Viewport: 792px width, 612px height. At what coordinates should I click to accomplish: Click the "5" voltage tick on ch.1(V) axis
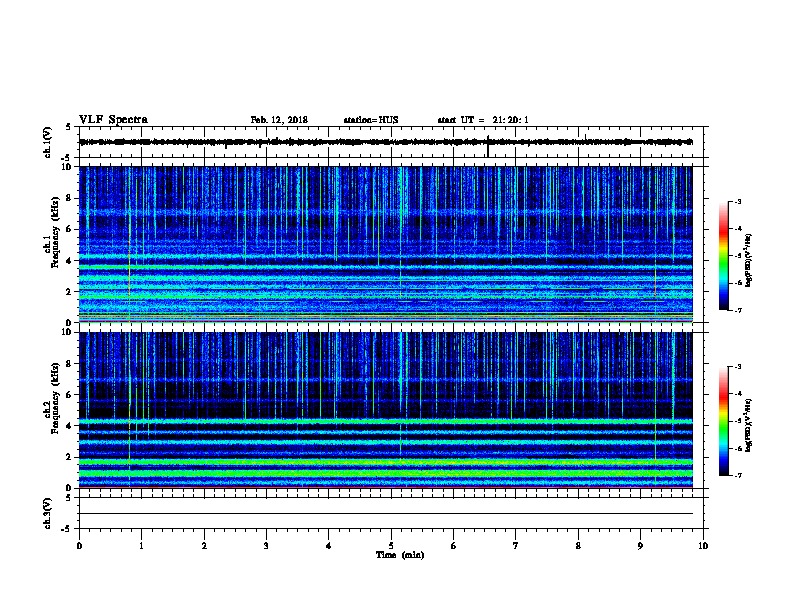[69, 127]
